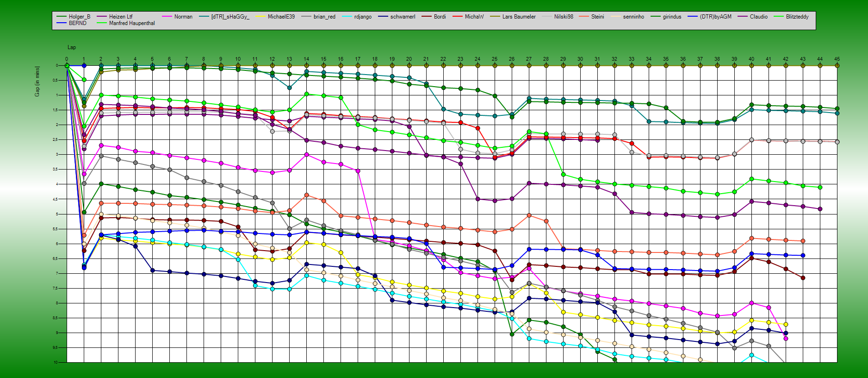Select [dTR]_sHaGGy_ legend entry
Screen dimensions: 868x378
point(230,17)
